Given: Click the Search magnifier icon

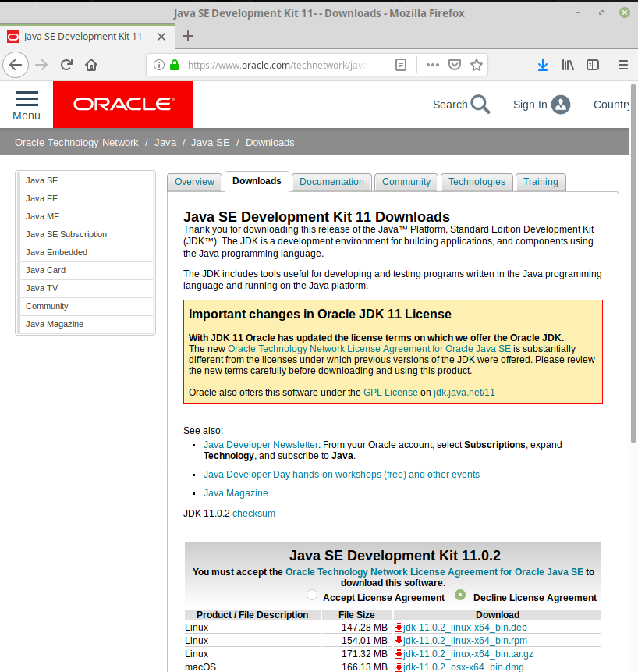Looking at the screenshot, I should click(480, 105).
